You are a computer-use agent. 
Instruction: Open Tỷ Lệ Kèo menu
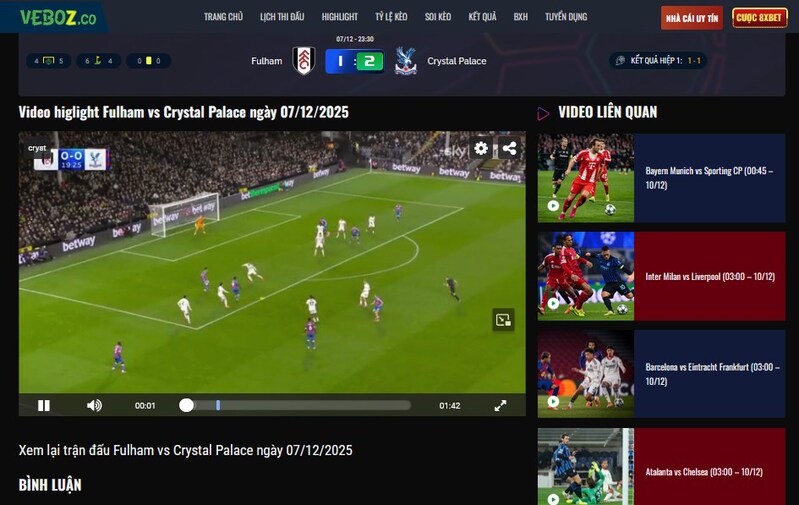[x=391, y=17]
